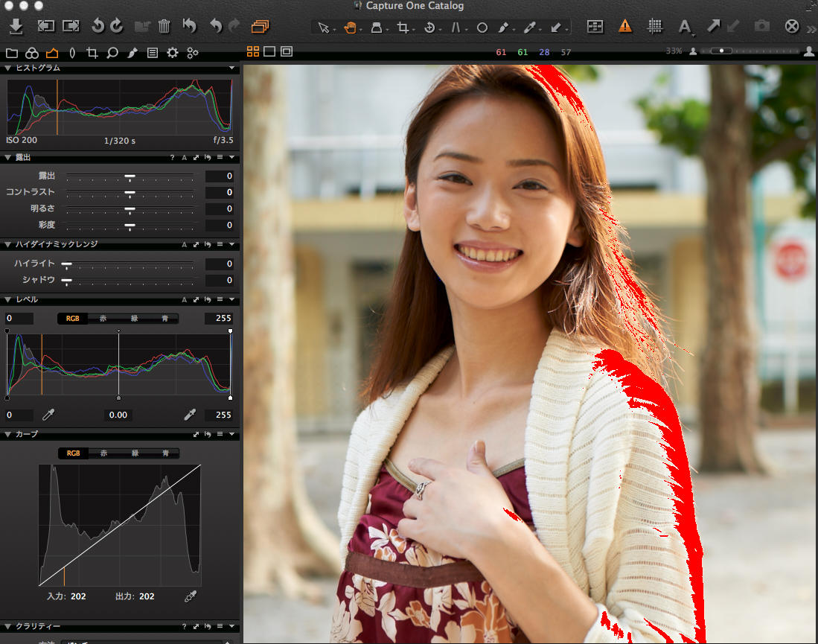
Task: Select the blue (青) channel in Curve
Action: click(x=164, y=453)
